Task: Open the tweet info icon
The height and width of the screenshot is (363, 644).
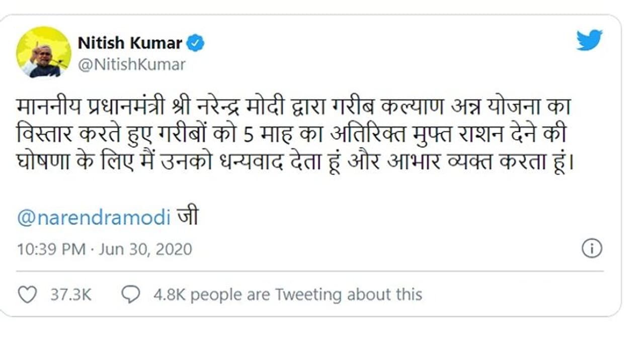Action: [x=592, y=249]
